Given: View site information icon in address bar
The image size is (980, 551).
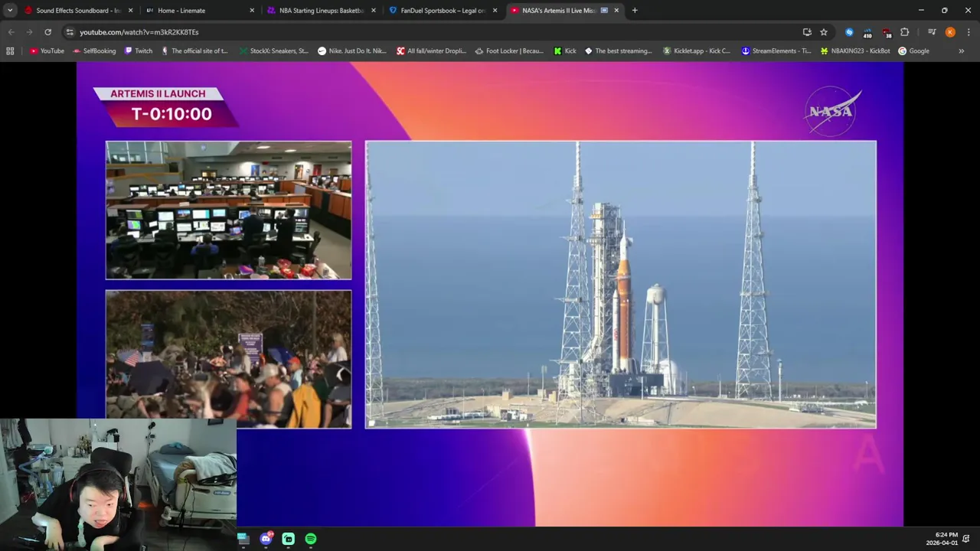Looking at the screenshot, I should (x=70, y=32).
